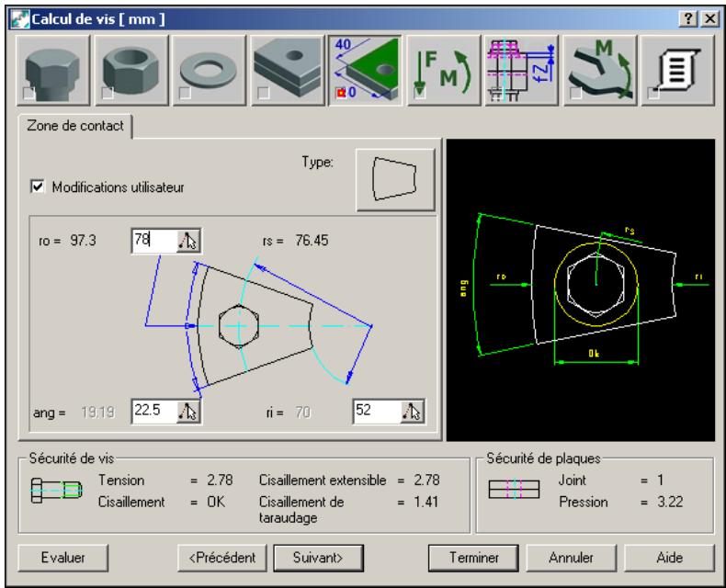Open the bolt (vis) definition step icon
The image size is (726, 588).
(52, 71)
